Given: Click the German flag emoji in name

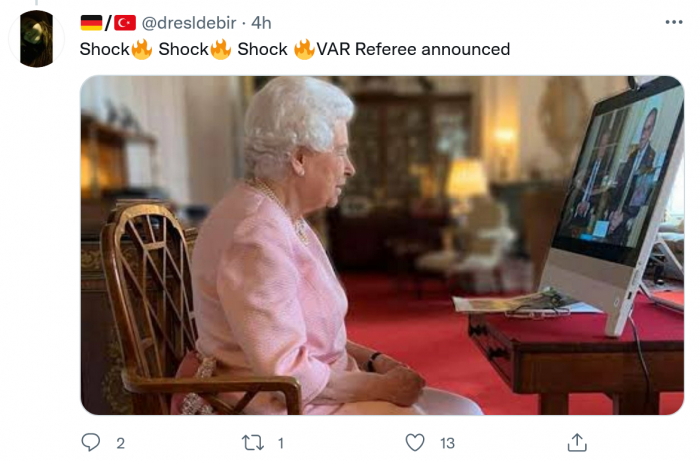Looking at the screenshot, I should (92, 23).
